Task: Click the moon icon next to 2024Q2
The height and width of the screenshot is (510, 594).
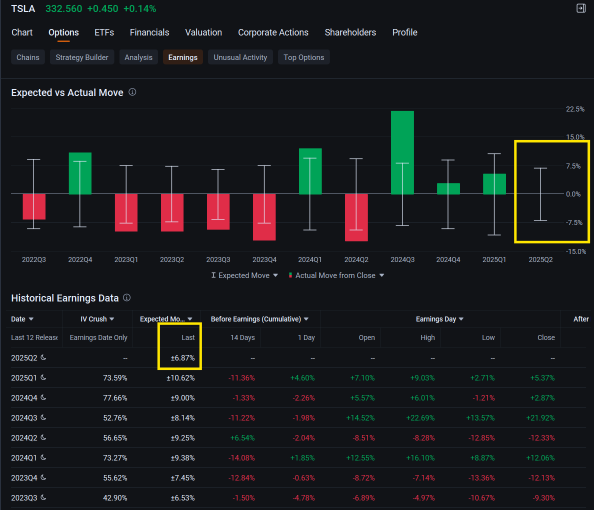Action: [43, 438]
